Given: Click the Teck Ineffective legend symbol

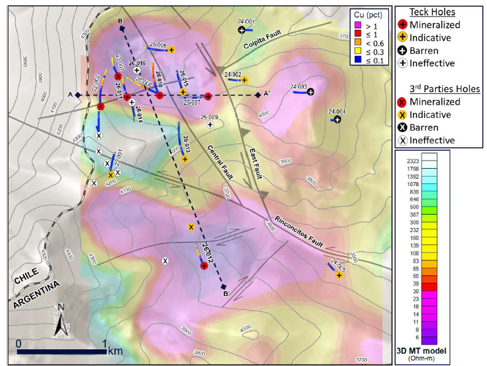Looking at the screenshot, I should point(403,63).
